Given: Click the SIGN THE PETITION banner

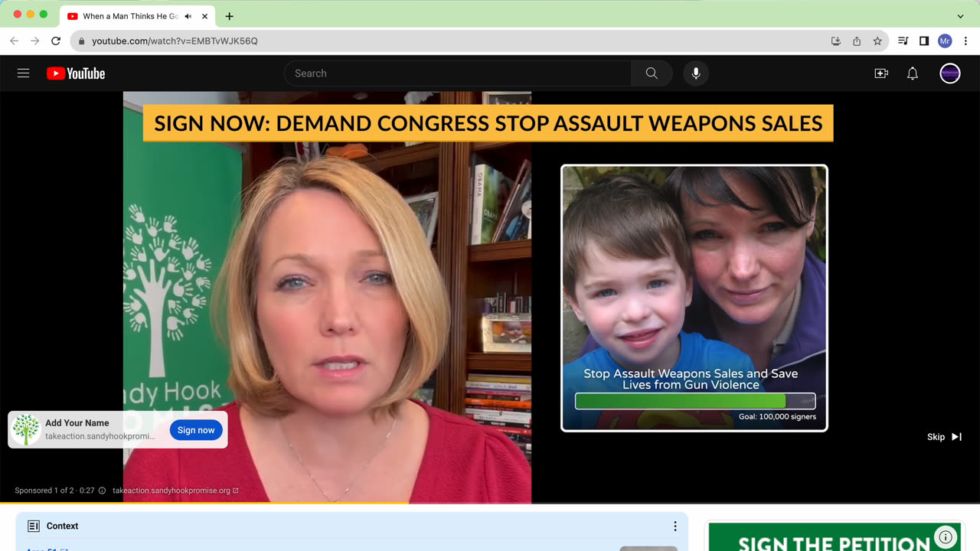Looking at the screenshot, I should tap(835, 537).
